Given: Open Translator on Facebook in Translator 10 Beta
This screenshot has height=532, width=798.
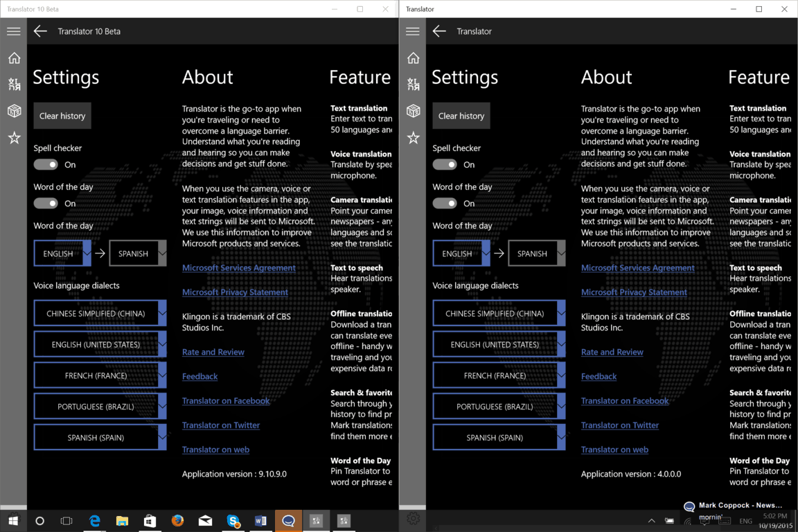Looking at the screenshot, I should [226, 400].
